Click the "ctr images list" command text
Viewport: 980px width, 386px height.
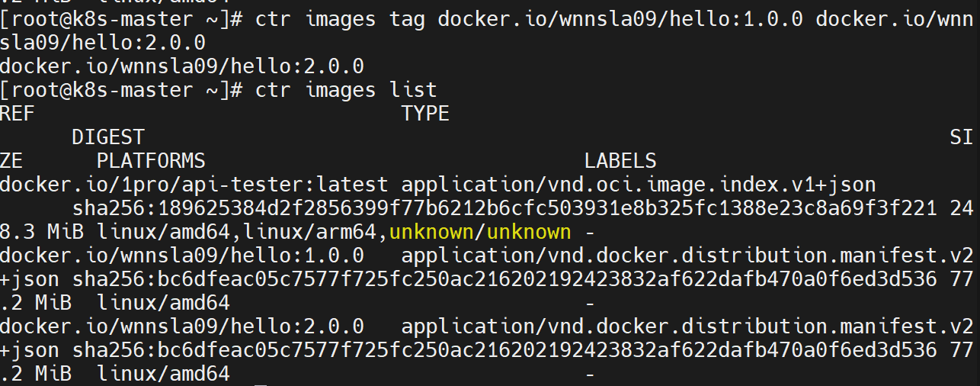tap(346, 90)
